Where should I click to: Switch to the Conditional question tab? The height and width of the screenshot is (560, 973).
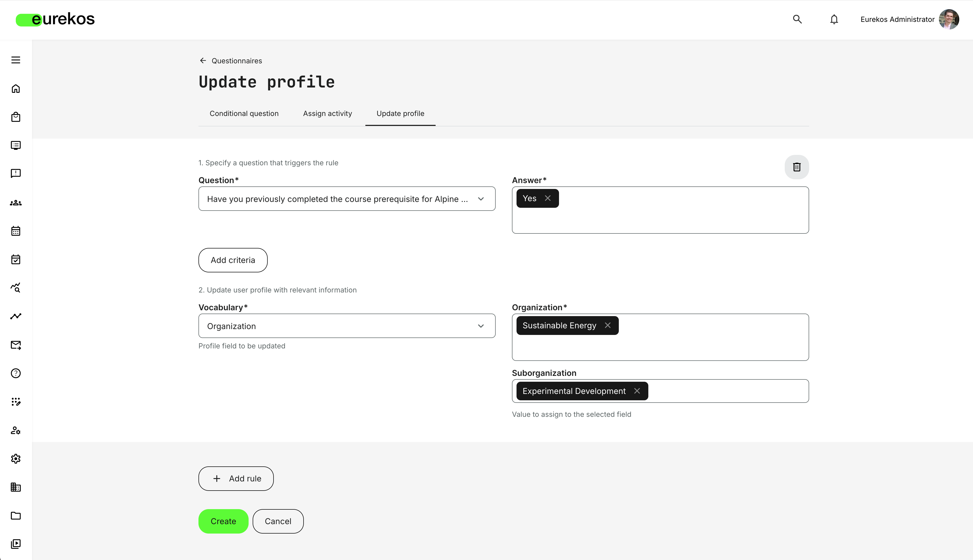[244, 113]
